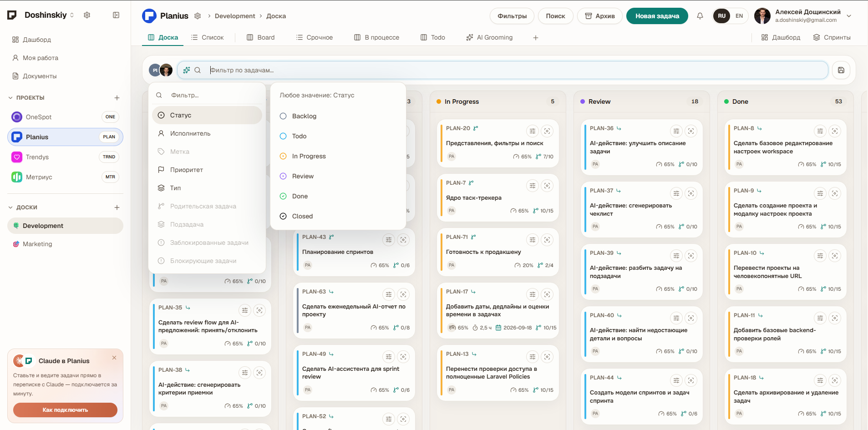Open settings icon on PLAN-20 card
This screenshot has height=430, width=868.
[x=533, y=131]
